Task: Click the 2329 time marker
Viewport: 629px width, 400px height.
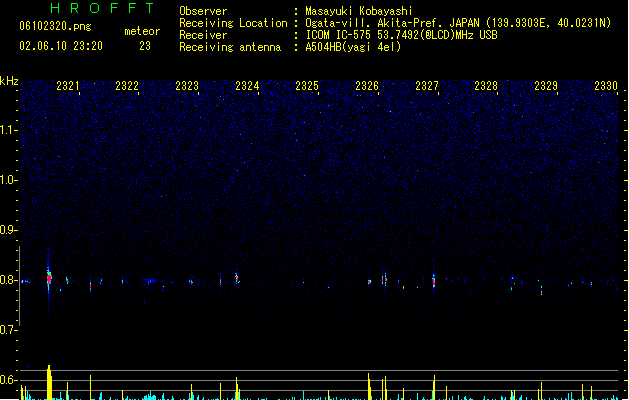Action: point(546,86)
